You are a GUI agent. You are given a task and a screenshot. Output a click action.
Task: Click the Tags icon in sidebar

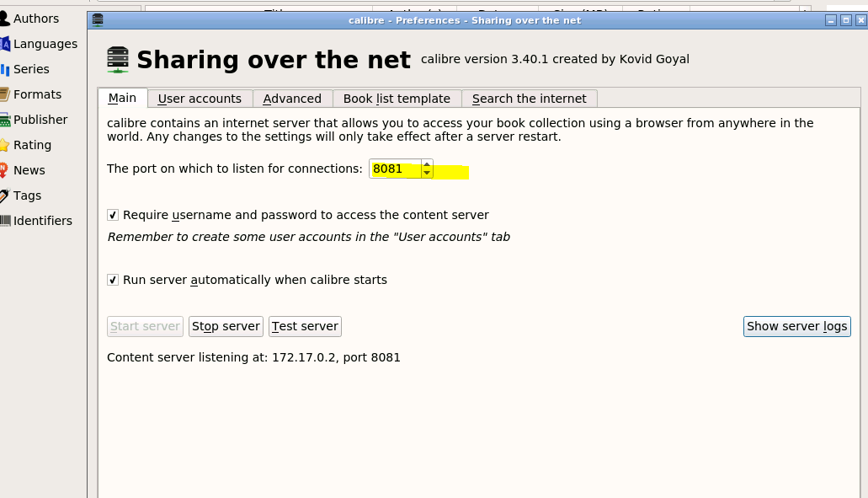click(4, 195)
